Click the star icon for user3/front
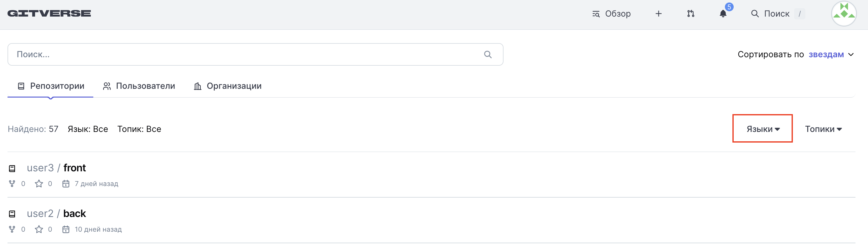The height and width of the screenshot is (252, 868). 39,184
